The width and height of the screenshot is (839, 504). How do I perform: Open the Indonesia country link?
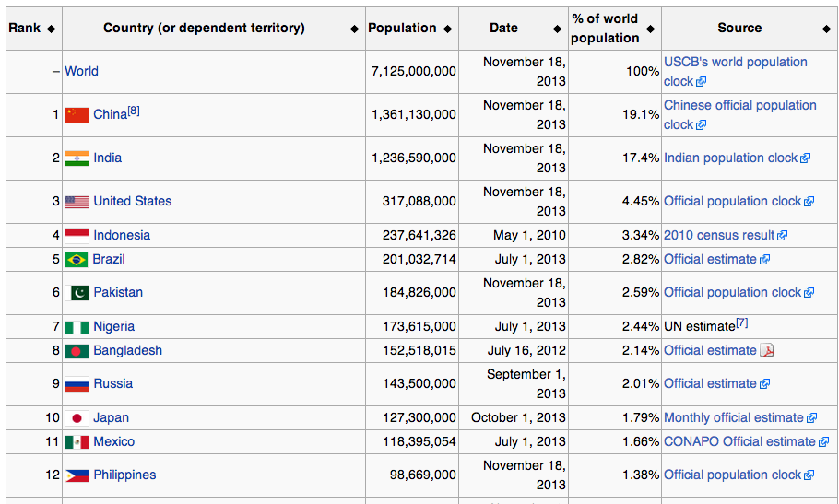[122, 235]
